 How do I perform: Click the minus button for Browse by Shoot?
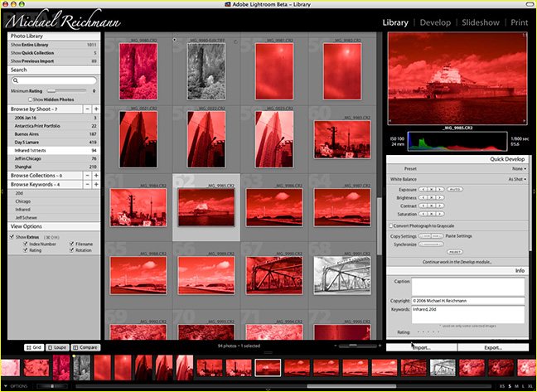87,109
